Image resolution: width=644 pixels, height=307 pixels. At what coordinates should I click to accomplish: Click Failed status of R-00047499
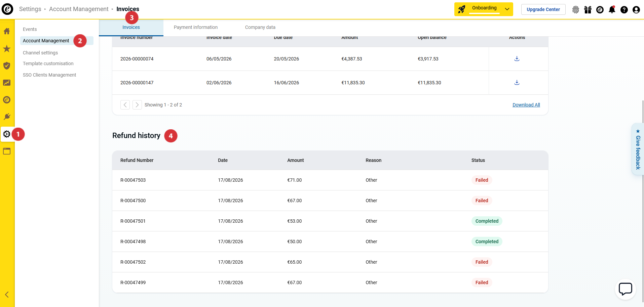(x=482, y=282)
